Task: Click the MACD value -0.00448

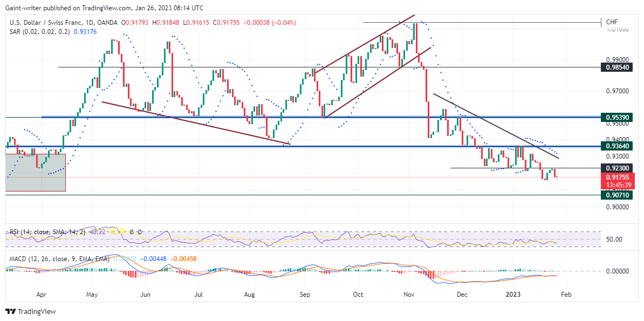Action: [154, 259]
